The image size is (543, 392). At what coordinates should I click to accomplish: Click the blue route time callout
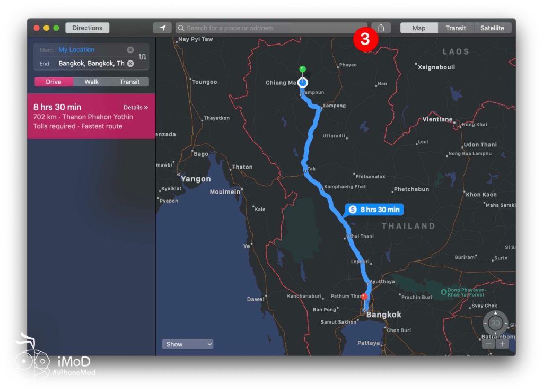point(374,210)
